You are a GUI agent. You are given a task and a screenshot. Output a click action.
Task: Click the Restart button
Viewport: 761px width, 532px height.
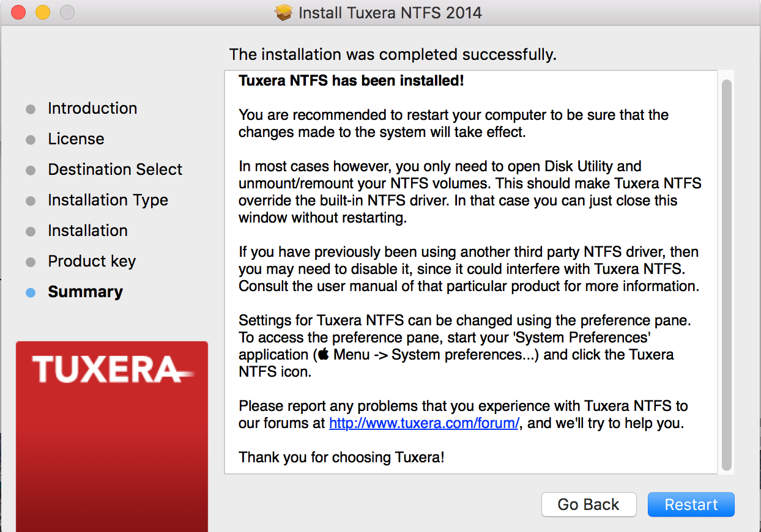(x=691, y=504)
